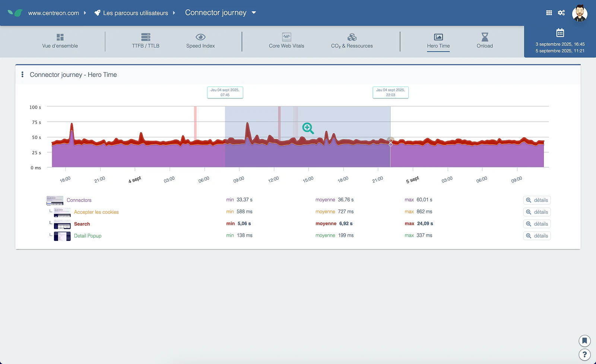596x364 pixels.
Task: Click the bookmark icon at bottom right
Action: (584, 341)
